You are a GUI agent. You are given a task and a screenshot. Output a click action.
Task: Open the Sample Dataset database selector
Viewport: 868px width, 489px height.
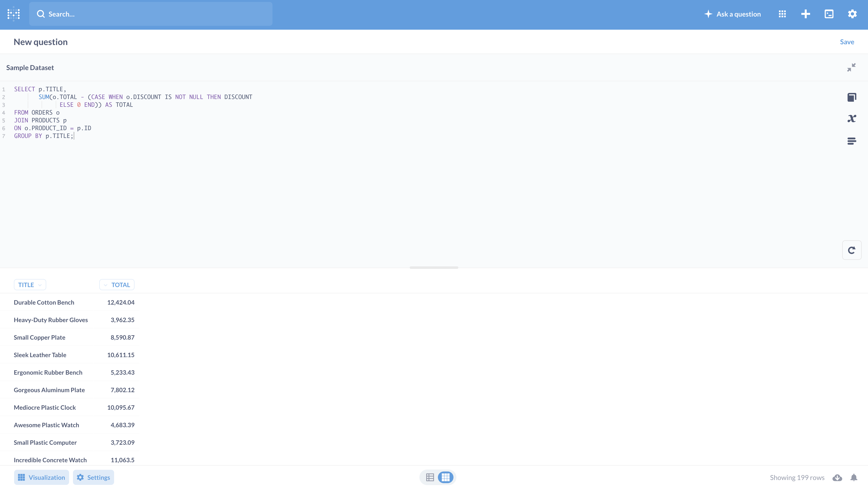(30, 67)
